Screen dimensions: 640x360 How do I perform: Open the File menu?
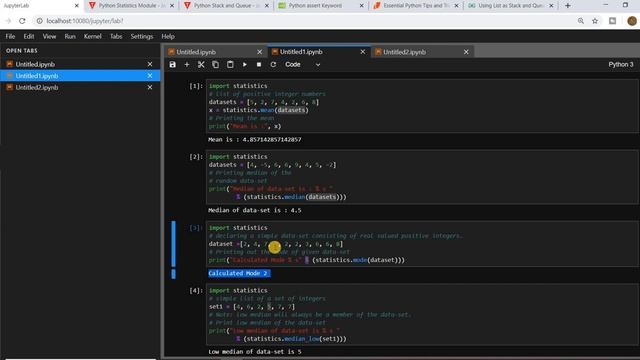(x=10, y=36)
